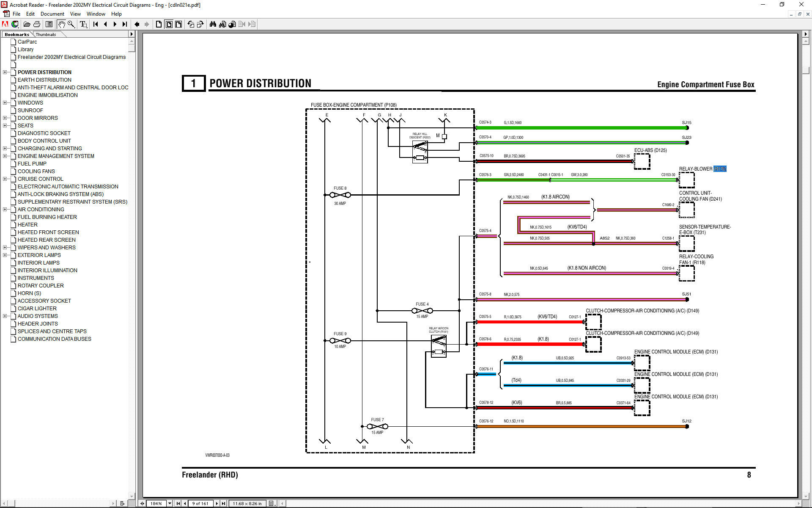Click the Fit in Window icon
This screenshot has width=812, height=508.
[169, 24]
